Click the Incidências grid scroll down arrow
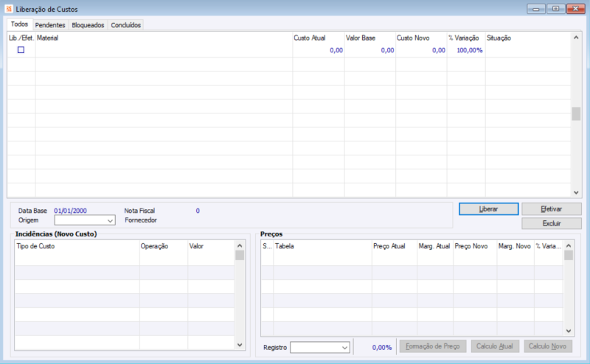 click(x=240, y=345)
